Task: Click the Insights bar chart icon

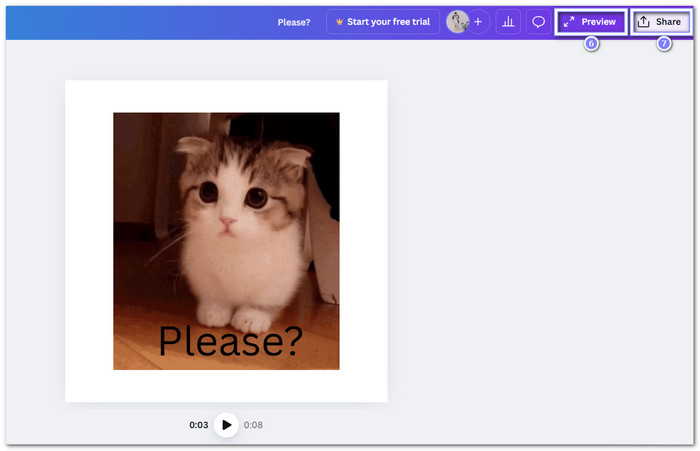Action: 508,22
